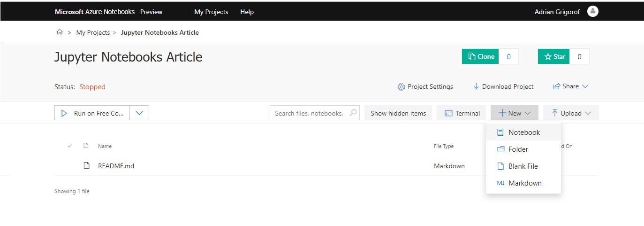644x226 pixels.
Task: Click the play icon on Run button
Action: point(64,113)
